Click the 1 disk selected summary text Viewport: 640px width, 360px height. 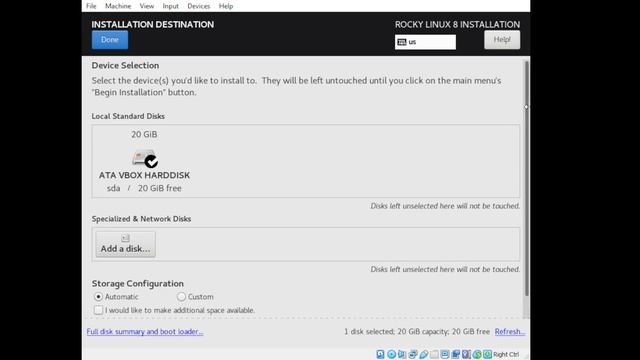pyautogui.click(x=417, y=331)
